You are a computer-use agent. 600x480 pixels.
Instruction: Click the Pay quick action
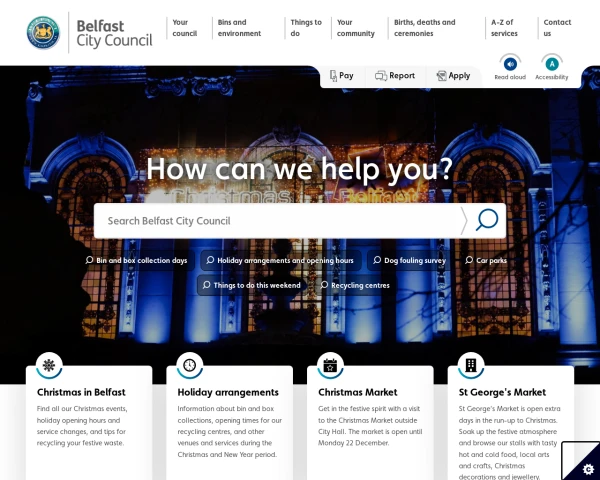(x=342, y=76)
